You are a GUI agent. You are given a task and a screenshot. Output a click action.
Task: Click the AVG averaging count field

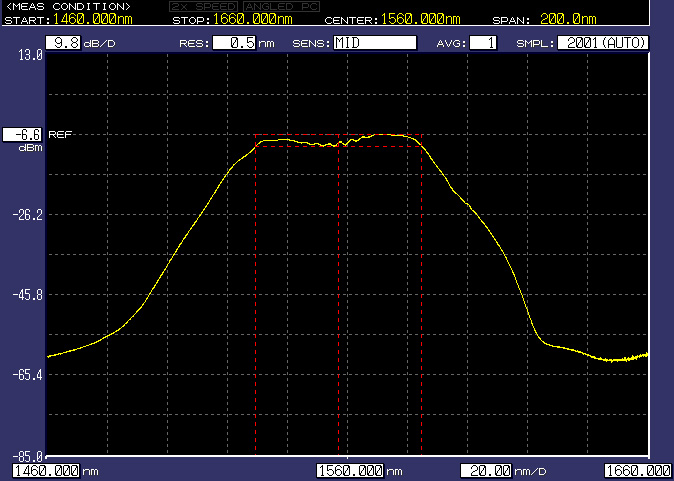coord(483,43)
